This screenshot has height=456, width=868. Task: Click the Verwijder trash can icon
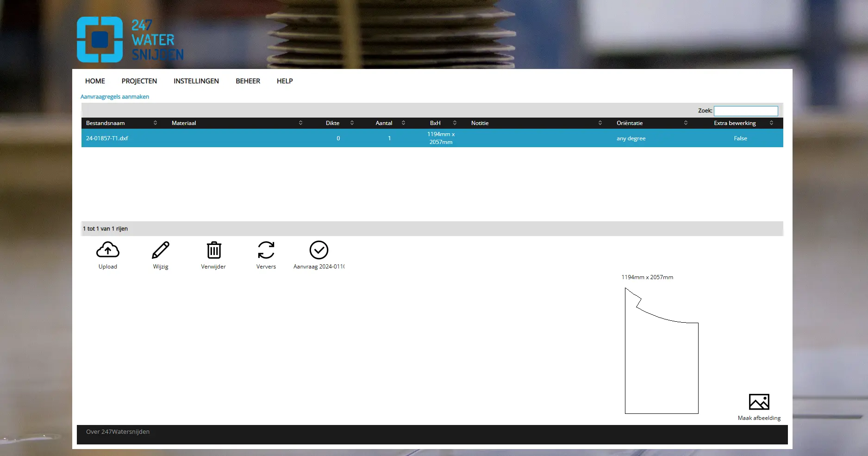(x=214, y=250)
